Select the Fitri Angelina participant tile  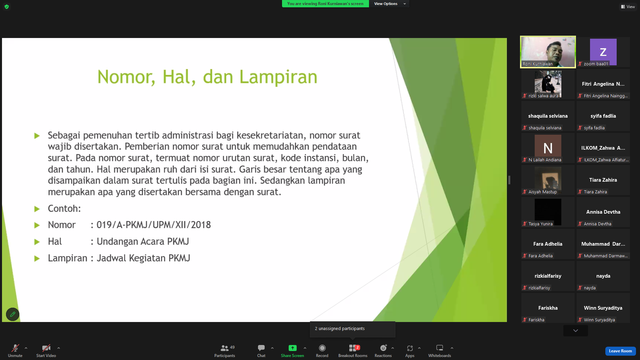coord(603,84)
